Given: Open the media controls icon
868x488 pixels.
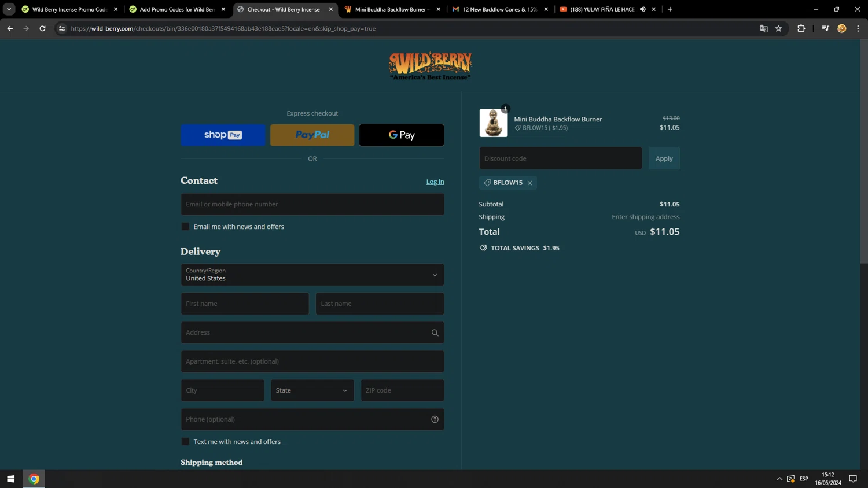Looking at the screenshot, I should 825,28.
